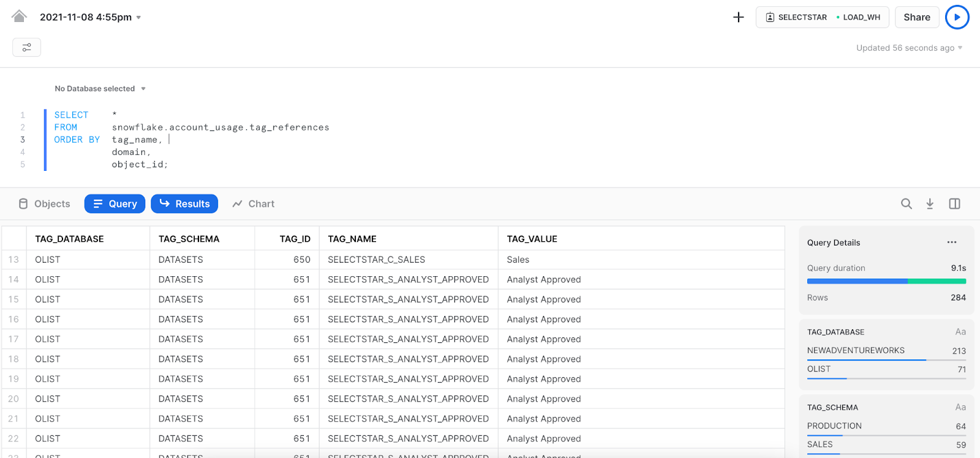The height and width of the screenshot is (458, 980).
Task: Search the results with magnifier icon
Action: point(906,204)
